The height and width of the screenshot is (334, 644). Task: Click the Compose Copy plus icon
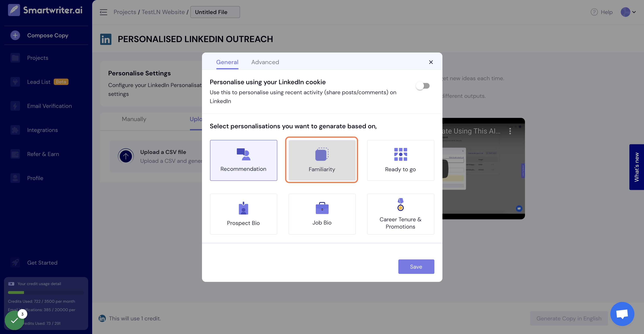15,35
